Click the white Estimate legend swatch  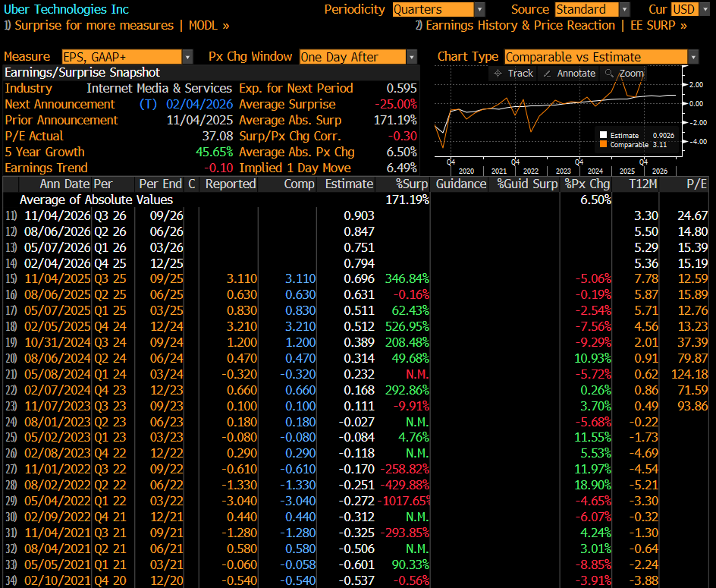coord(604,135)
